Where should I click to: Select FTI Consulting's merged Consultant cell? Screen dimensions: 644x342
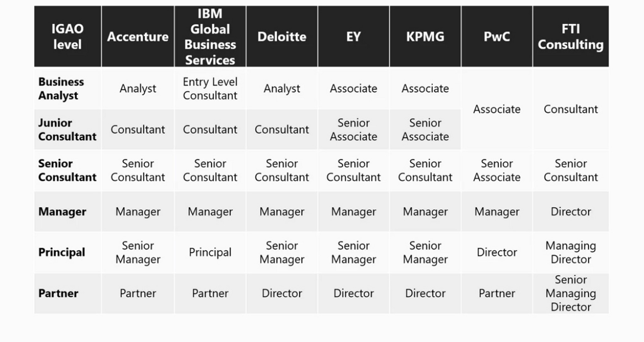click(570, 109)
